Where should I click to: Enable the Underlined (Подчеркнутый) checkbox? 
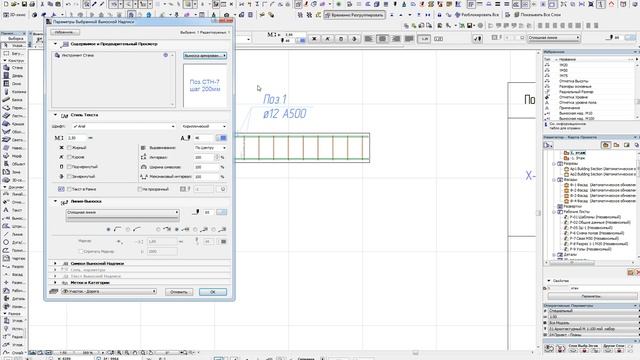69,167
